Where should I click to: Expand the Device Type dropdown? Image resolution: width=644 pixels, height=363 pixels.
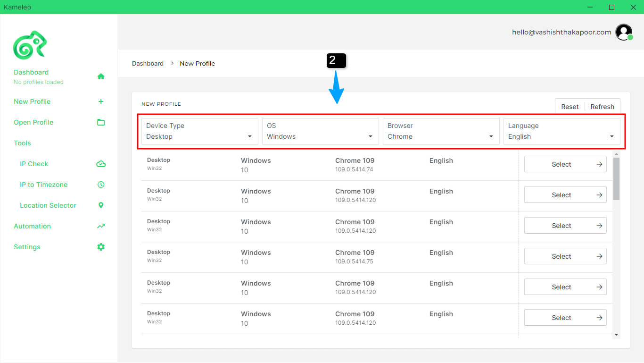[x=200, y=131]
